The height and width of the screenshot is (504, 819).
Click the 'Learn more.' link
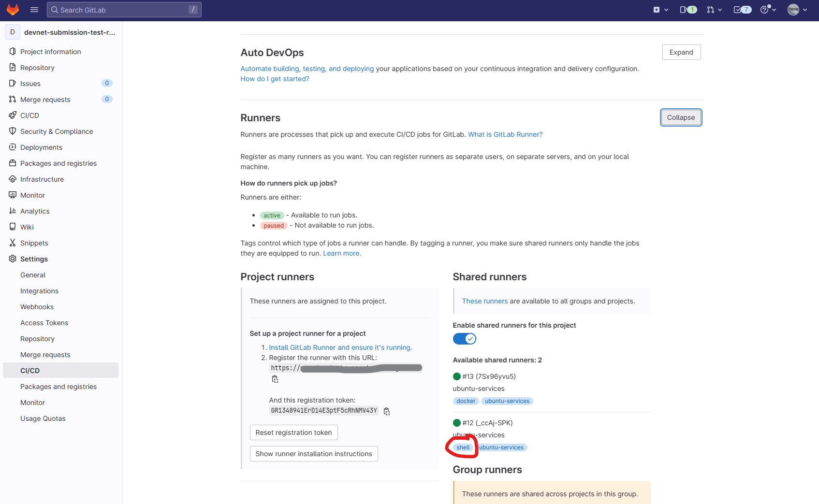tap(342, 253)
